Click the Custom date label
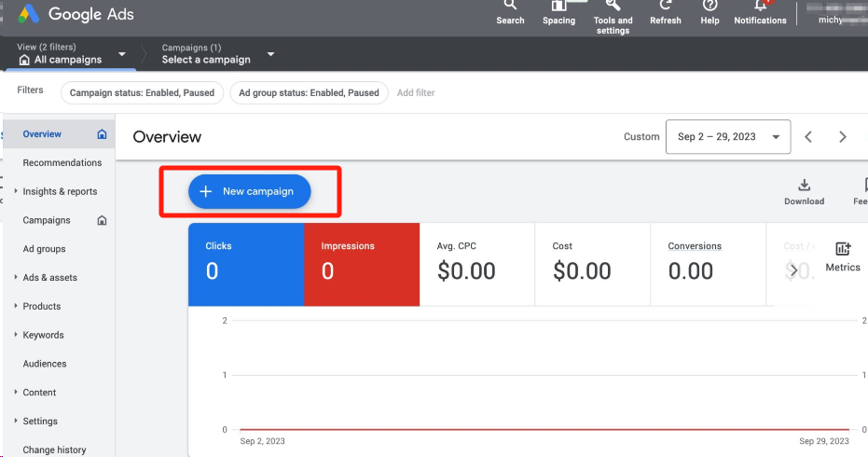The height and width of the screenshot is (457, 868). pos(641,137)
